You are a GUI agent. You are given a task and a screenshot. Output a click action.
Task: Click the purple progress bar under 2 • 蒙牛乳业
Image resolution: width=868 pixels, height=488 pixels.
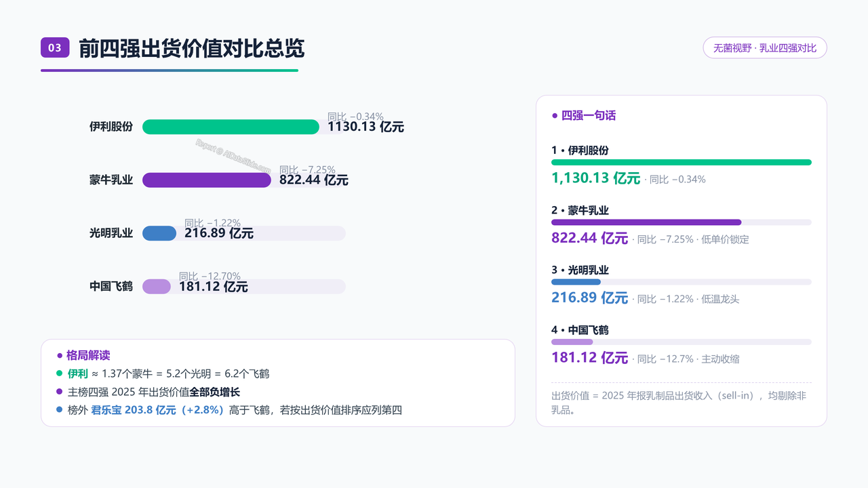[646, 222]
